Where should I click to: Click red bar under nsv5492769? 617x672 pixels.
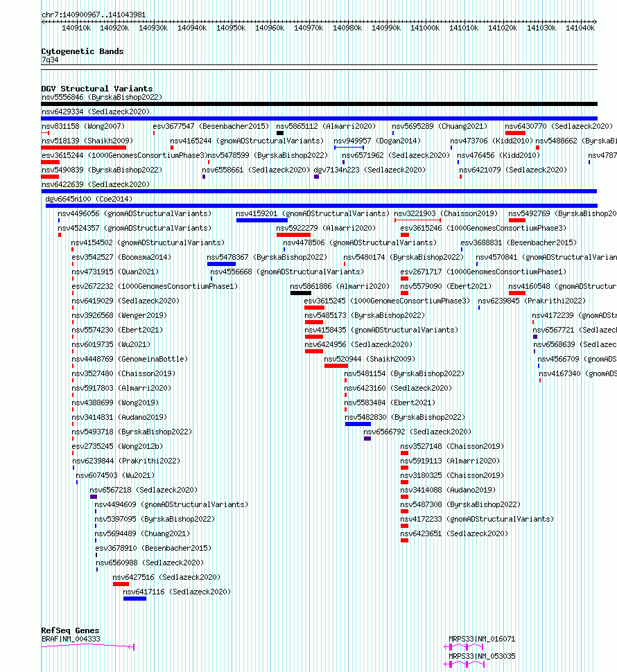pyautogui.click(x=517, y=220)
